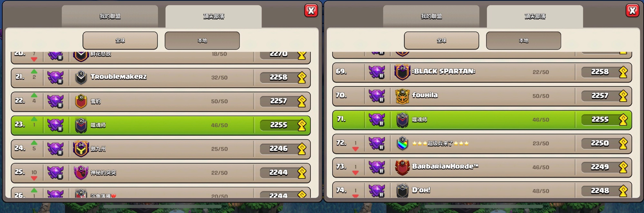Click the D'OH! clan badge icon

(402, 191)
